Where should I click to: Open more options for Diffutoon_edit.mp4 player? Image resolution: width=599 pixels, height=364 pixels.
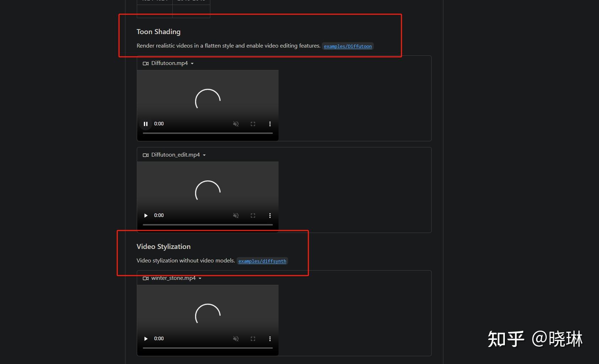point(270,216)
